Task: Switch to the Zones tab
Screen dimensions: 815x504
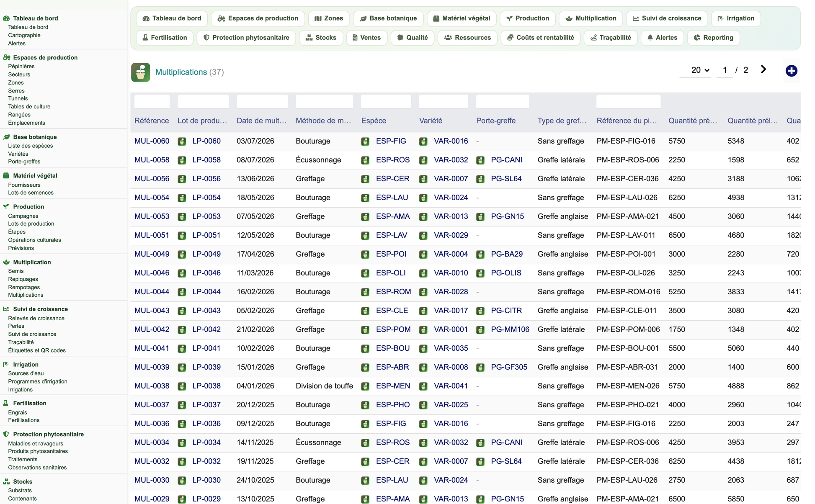Action: pyautogui.click(x=329, y=18)
